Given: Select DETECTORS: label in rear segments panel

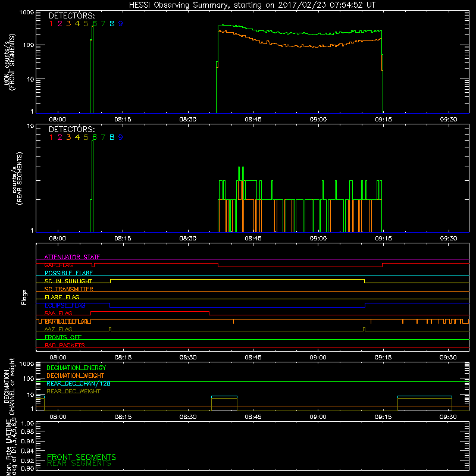Looking at the screenshot, I should coord(72,130).
